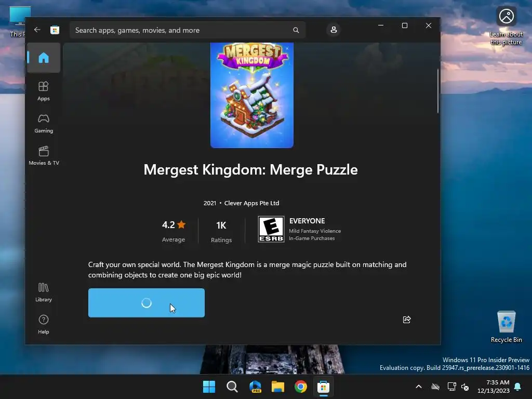Viewport: 532px width, 399px height.
Task: Open Help in the Store sidebar
Action: click(44, 324)
